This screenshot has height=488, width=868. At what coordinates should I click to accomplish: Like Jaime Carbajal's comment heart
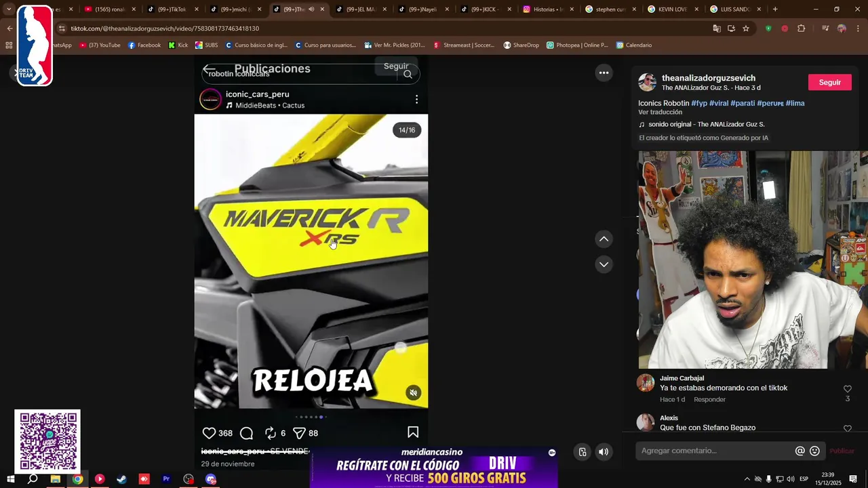click(x=847, y=389)
